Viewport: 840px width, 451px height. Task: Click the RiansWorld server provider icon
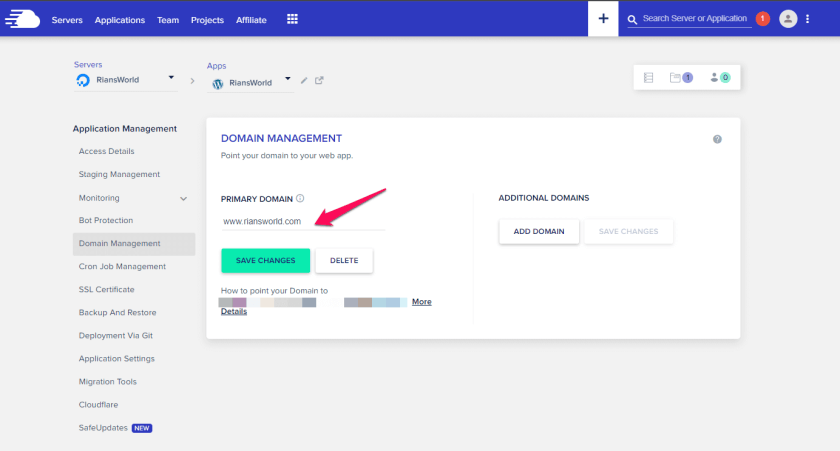click(x=83, y=80)
